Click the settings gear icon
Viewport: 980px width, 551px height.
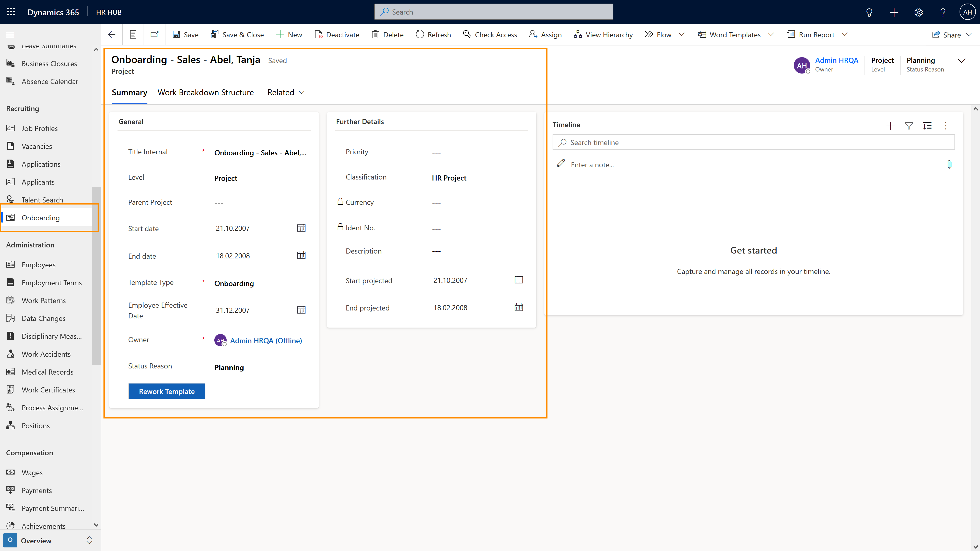click(918, 12)
